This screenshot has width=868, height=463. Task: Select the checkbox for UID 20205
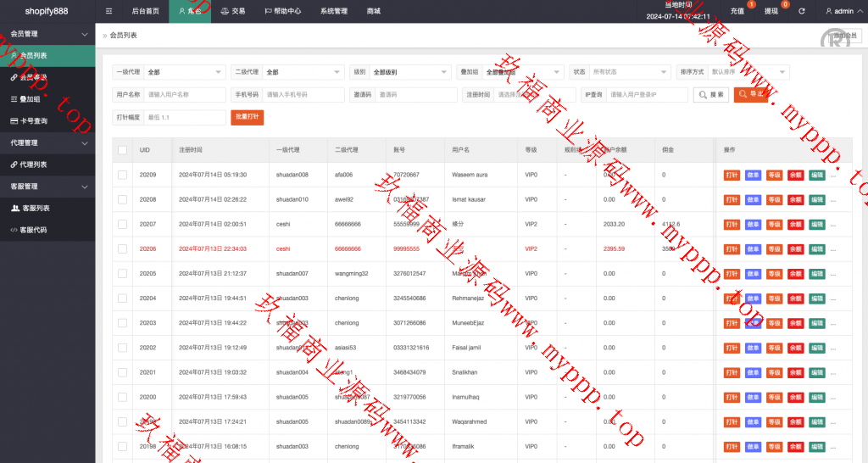point(122,274)
